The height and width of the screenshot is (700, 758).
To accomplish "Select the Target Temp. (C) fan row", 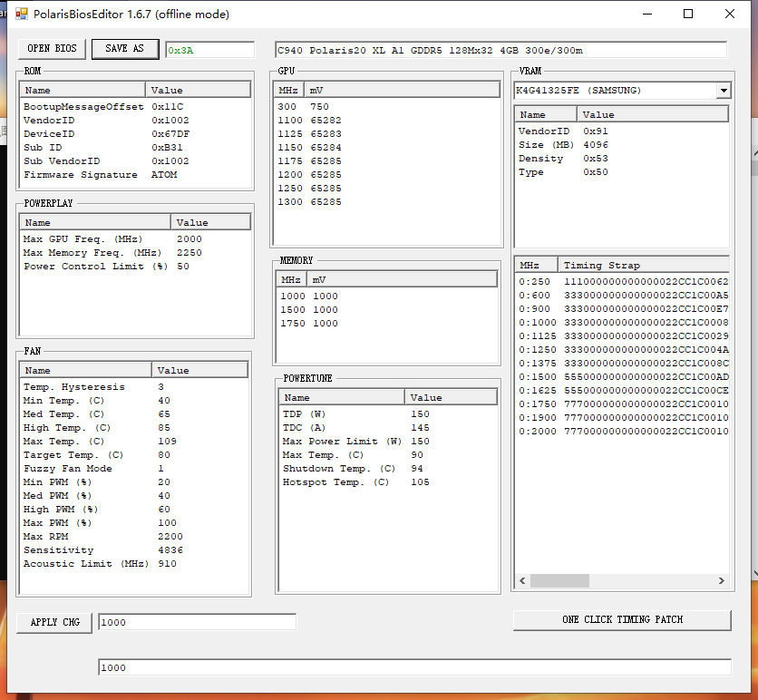I will click(134, 455).
